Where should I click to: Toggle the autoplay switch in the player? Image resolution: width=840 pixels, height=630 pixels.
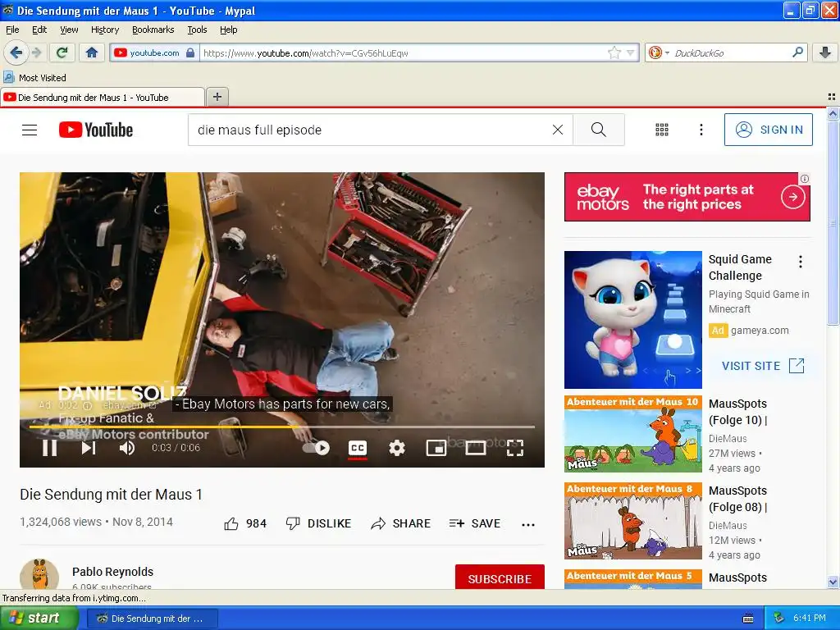(x=316, y=448)
